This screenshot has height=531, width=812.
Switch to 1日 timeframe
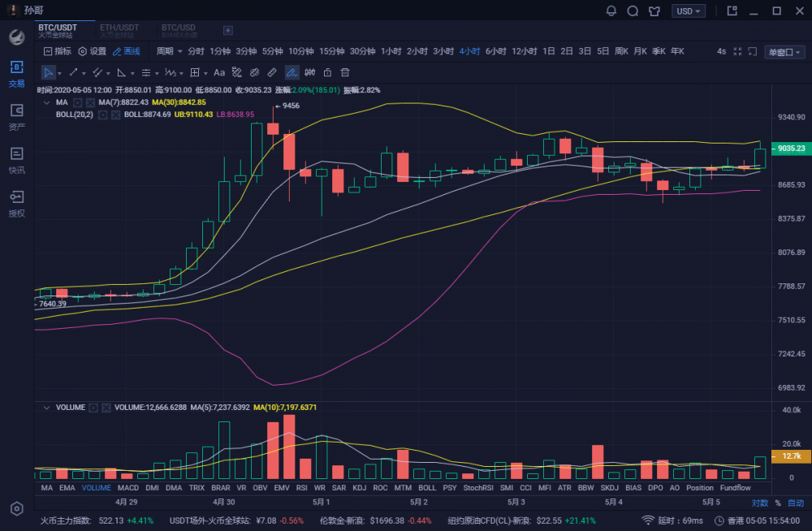point(549,51)
